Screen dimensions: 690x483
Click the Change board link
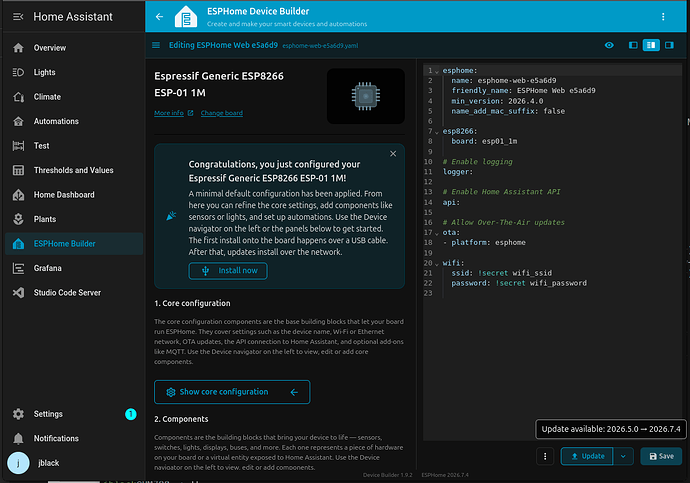(221, 113)
